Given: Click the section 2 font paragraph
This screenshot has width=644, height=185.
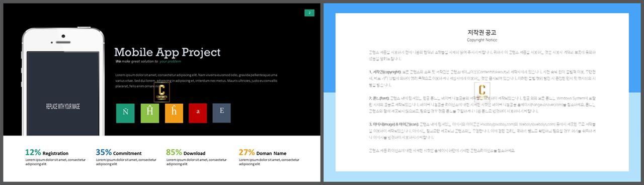Looking at the screenshot, I should 482,104.
